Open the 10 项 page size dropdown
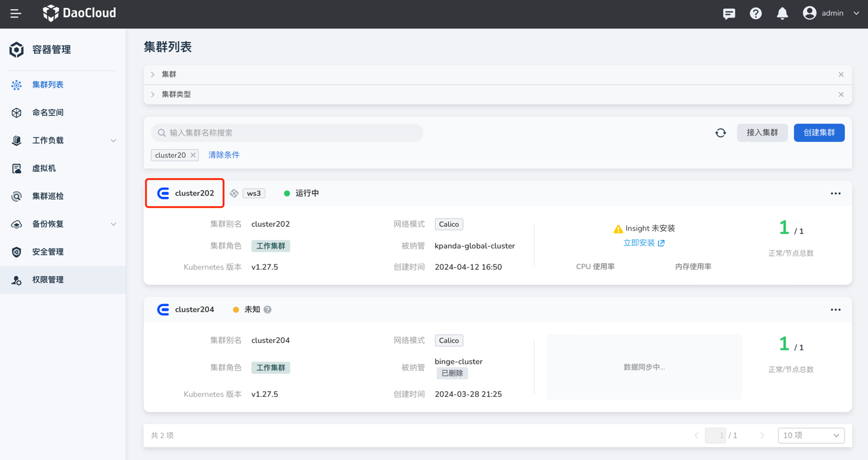This screenshot has height=460, width=868. [x=810, y=435]
